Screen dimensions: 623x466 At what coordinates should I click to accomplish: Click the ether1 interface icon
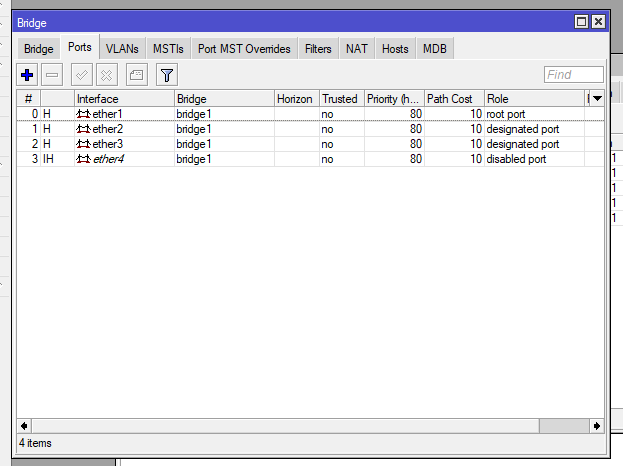(x=84, y=114)
